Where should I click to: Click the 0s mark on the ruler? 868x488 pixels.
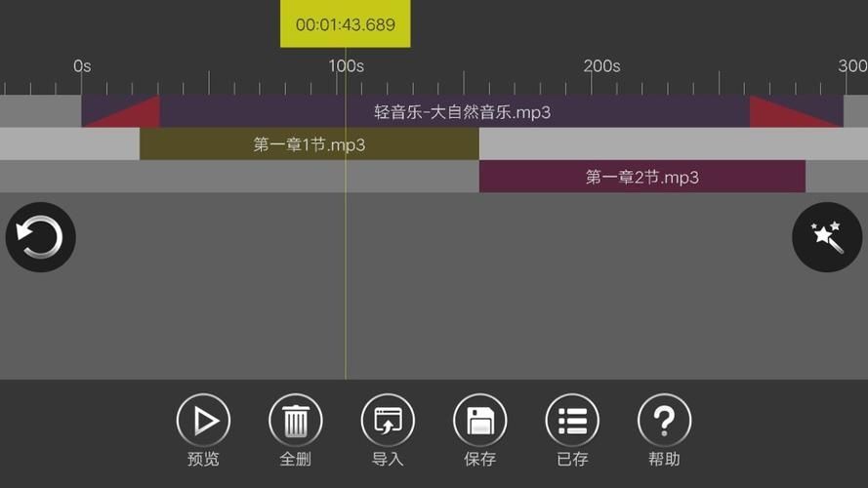coord(82,66)
